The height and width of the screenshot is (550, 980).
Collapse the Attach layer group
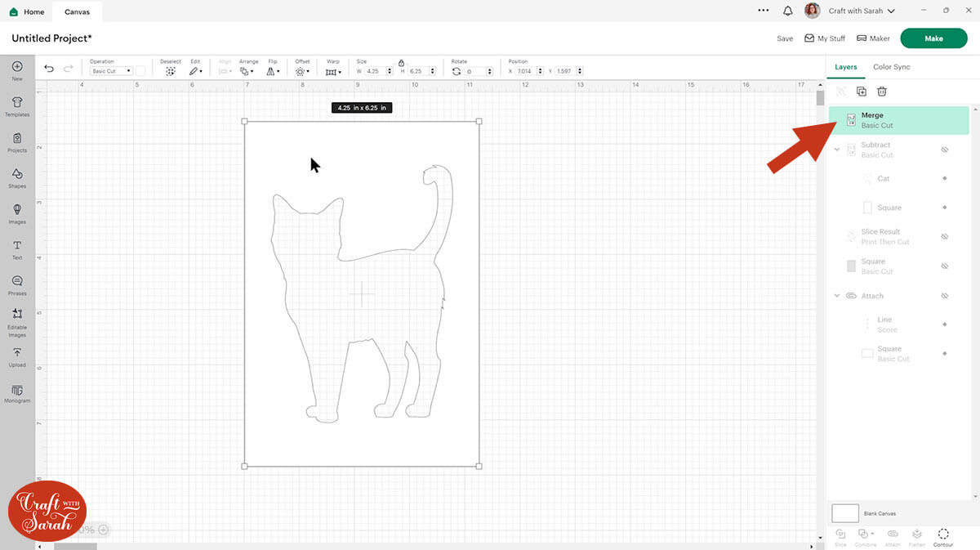(x=837, y=296)
